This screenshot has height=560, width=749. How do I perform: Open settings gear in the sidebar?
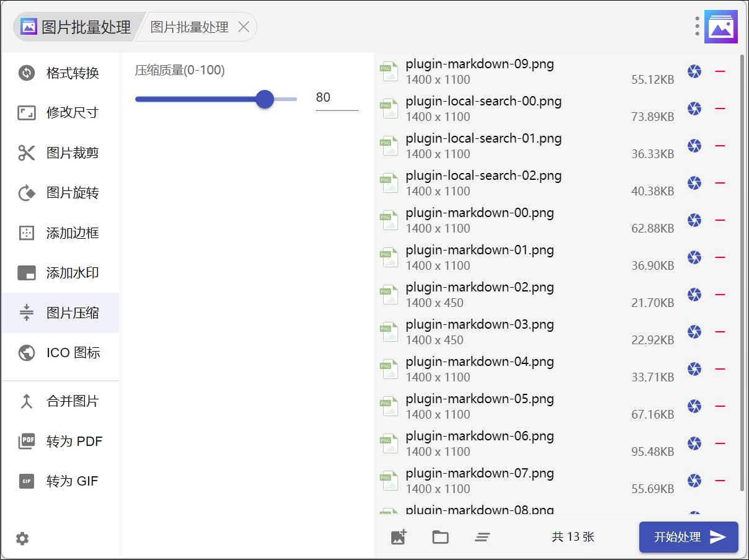point(22,538)
